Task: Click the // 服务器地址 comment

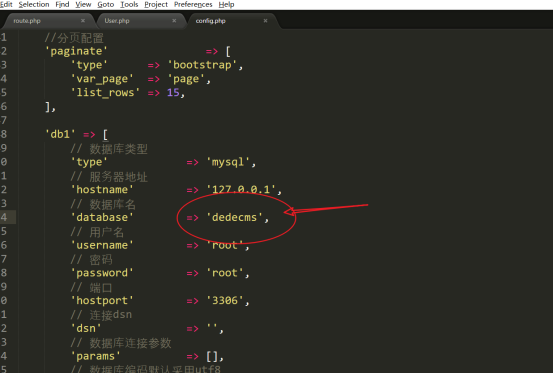Action: pyautogui.click(x=109, y=177)
